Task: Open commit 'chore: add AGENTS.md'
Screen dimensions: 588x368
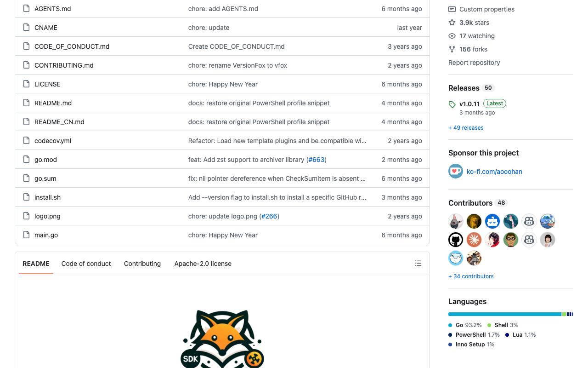Action: point(223,9)
